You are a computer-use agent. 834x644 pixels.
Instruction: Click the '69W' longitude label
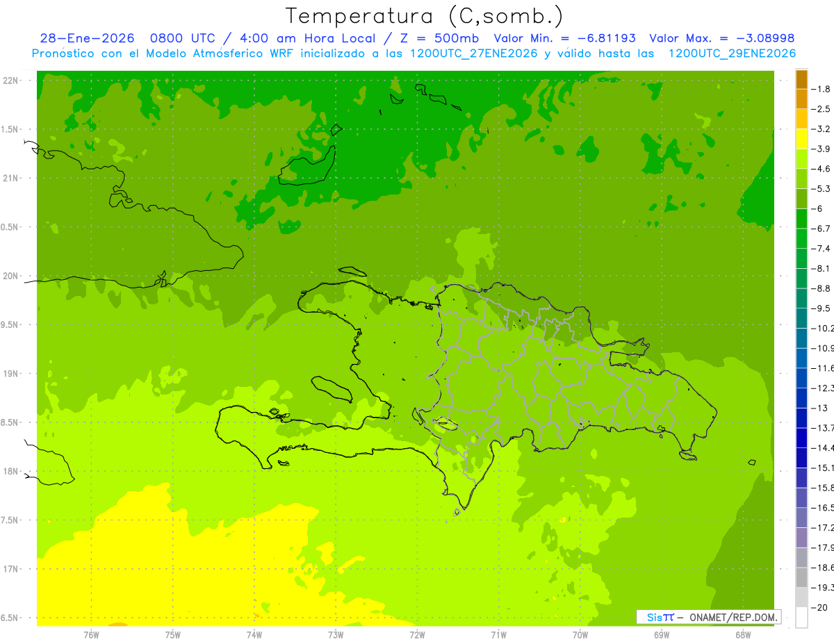661,635
